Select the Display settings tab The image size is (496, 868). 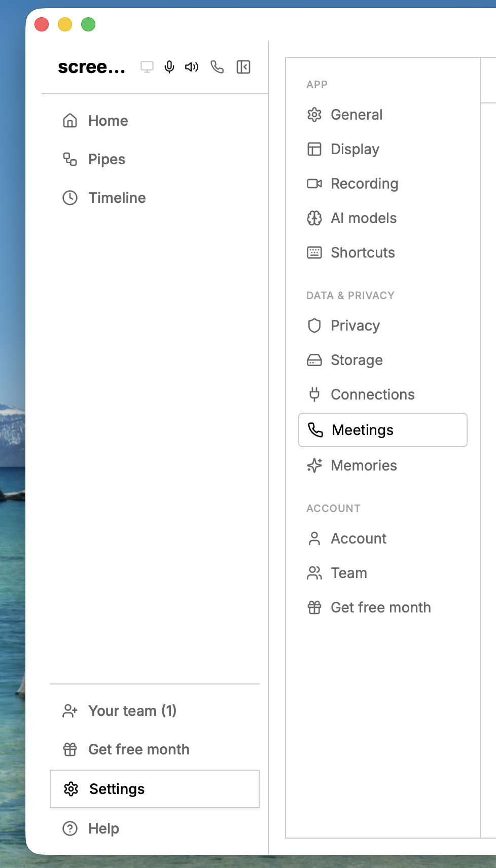click(355, 149)
